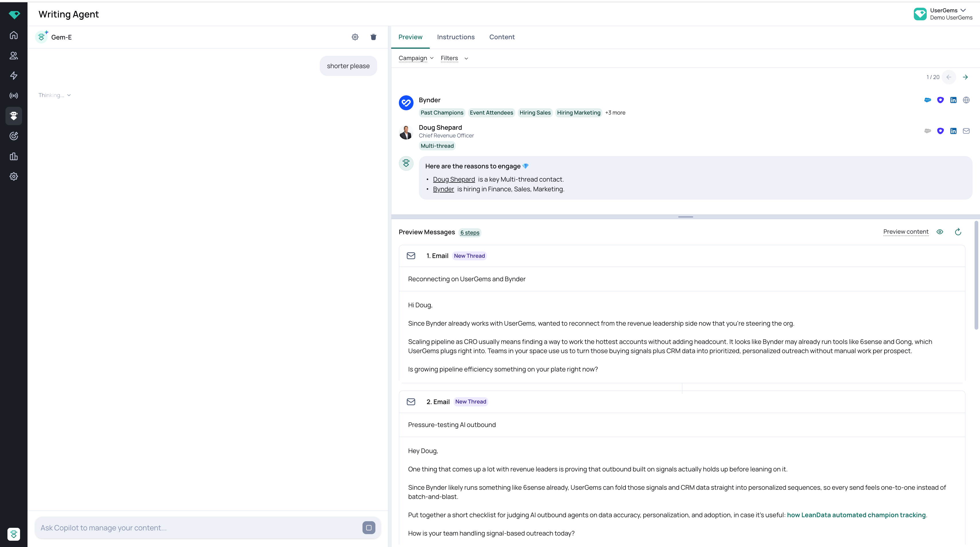Image resolution: width=980 pixels, height=547 pixels.
Task: Open Bynder's LinkedIn page icon
Action: pyautogui.click(x=953, y=100)
